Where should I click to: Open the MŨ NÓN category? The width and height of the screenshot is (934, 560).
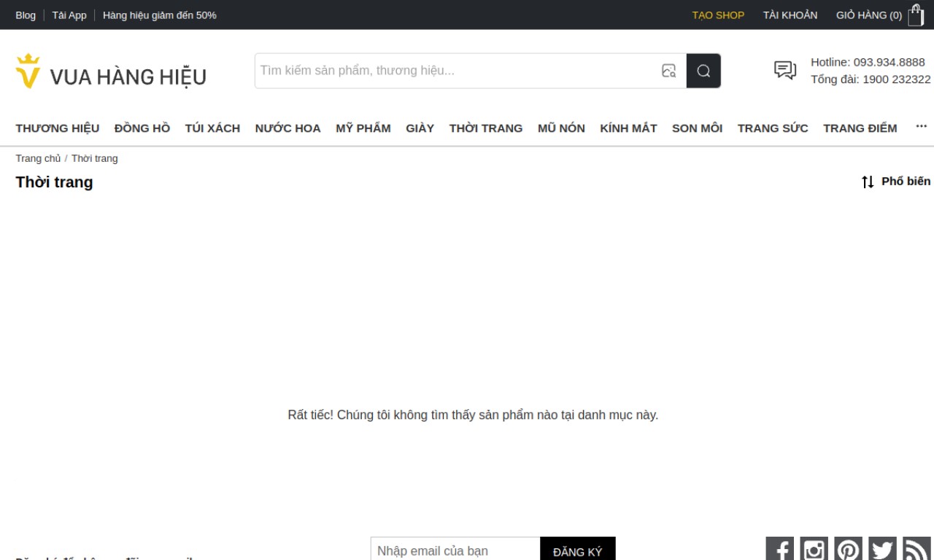point(561,128)
